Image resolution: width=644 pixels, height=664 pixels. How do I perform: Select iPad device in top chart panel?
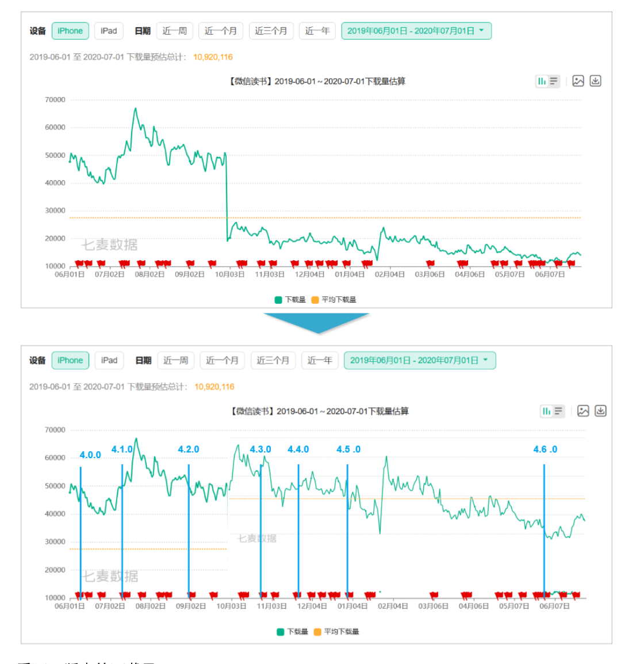[109, 31]
